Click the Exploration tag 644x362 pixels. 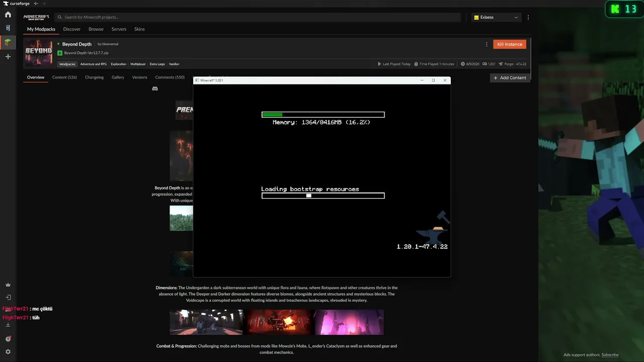tap(119, 64)
